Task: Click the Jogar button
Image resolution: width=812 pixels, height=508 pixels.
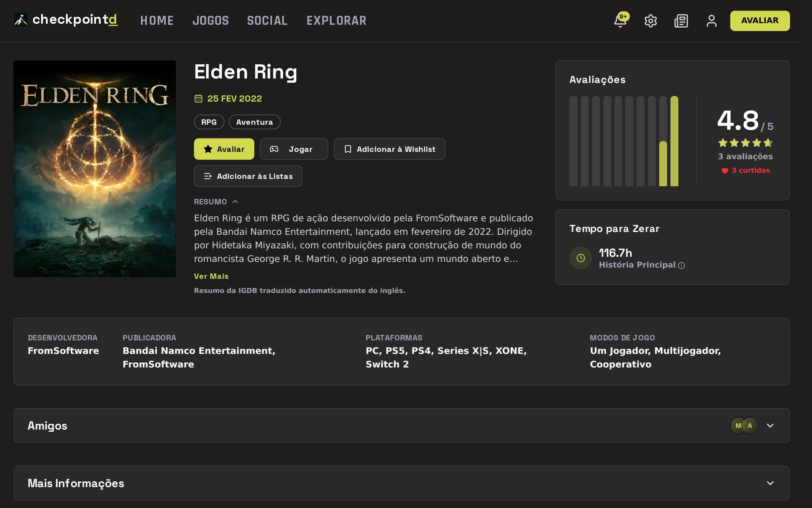Action: [x=294, y=149]
